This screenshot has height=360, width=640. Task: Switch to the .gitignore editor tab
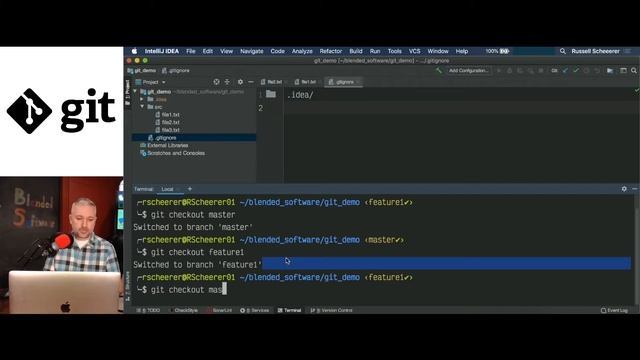tap(344, 82)
